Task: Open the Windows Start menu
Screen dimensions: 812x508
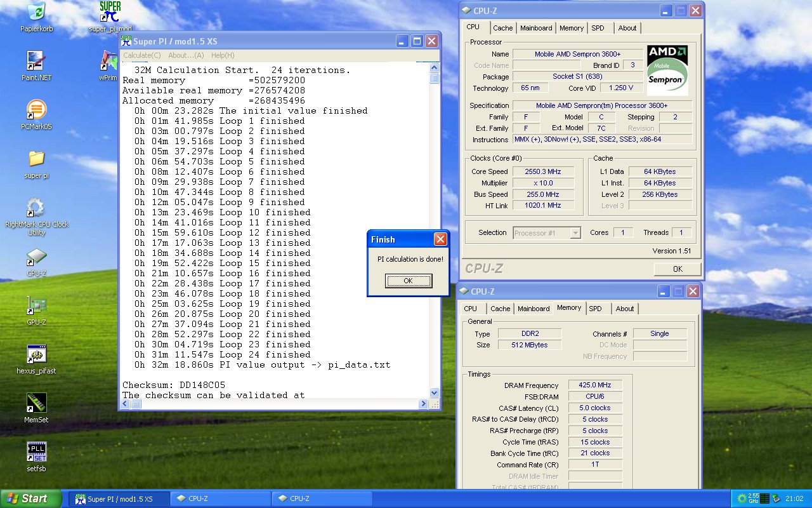Action: pyautogui.click(x=31, y=498)
